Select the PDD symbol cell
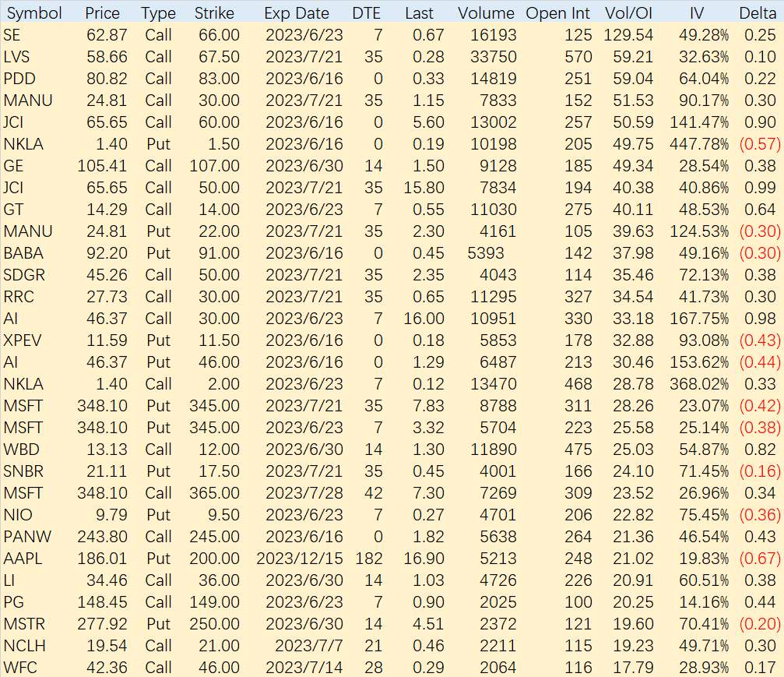 point(19,79)
